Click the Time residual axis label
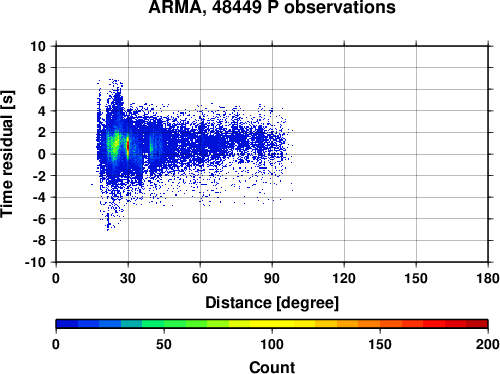500x374 pixels. [x=7, y=154]
